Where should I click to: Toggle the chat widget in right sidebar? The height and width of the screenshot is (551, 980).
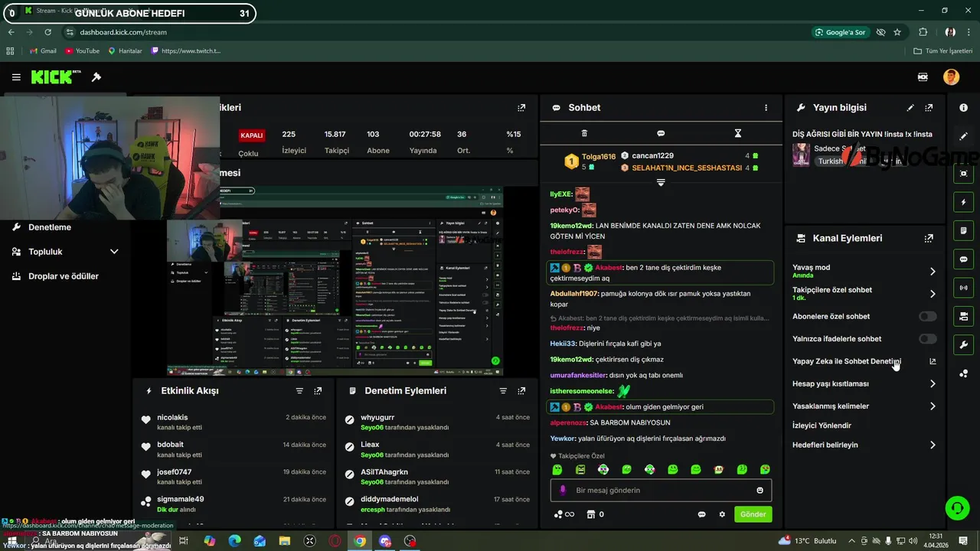pos(963,259)
